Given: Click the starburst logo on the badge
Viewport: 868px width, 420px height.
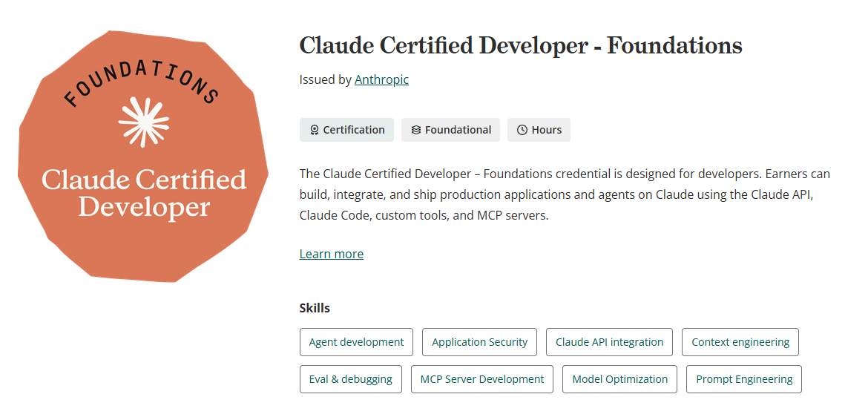Looking at the screenshot, I should pos(144,122).
